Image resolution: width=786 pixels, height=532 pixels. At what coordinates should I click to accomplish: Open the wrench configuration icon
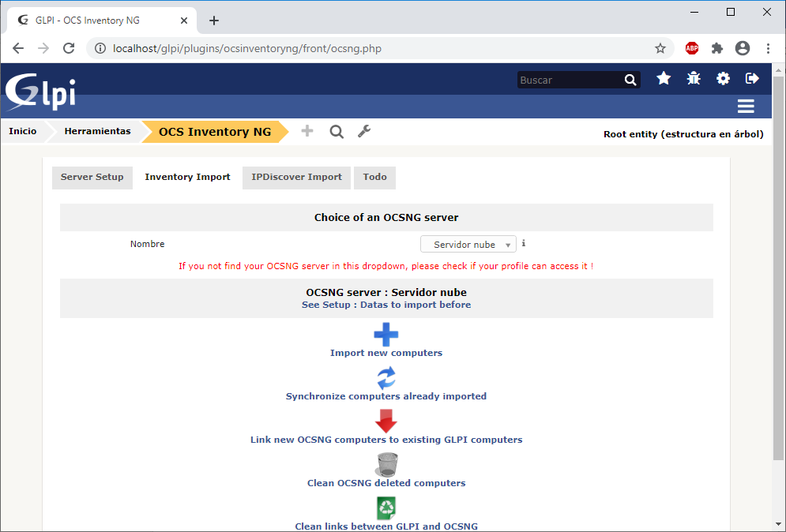point(364,131)
